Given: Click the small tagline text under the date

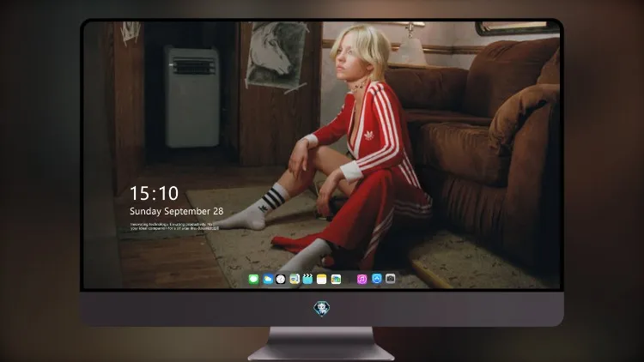Looking at the screenshot, I should pos(174,226).
